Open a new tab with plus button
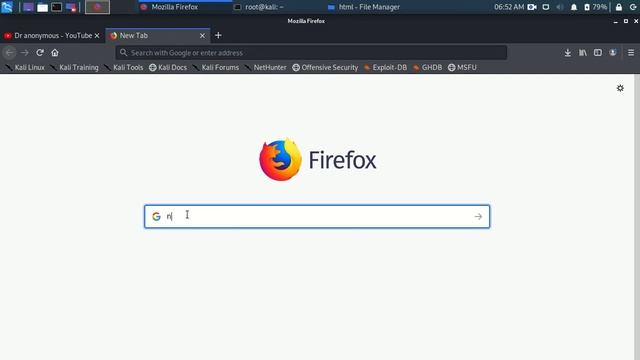Screen dimensions: 640x360 click(x=218, y=36)
